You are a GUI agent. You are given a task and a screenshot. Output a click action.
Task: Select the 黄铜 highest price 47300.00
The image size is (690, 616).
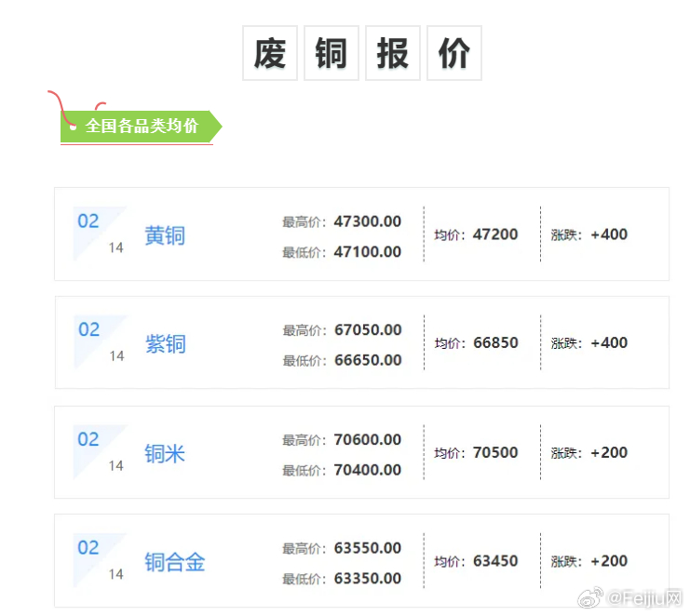pos(368,221)
